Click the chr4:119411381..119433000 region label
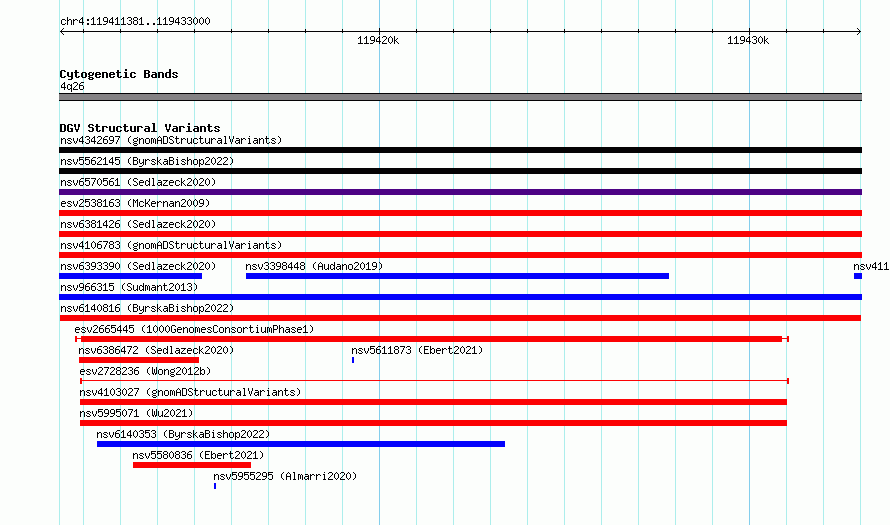The height and width of the screenshot is (525, 890). [135, 22]
